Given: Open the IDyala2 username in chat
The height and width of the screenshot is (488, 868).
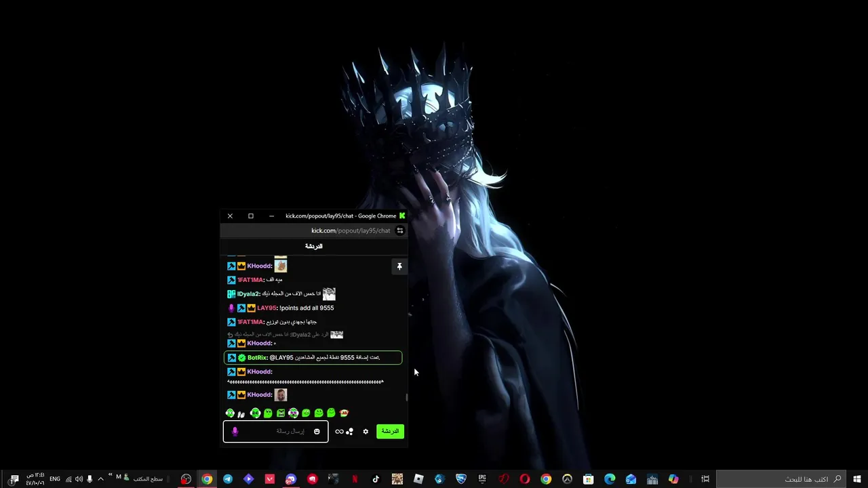Looking at the screenshot, I should [x=248, y=293].
